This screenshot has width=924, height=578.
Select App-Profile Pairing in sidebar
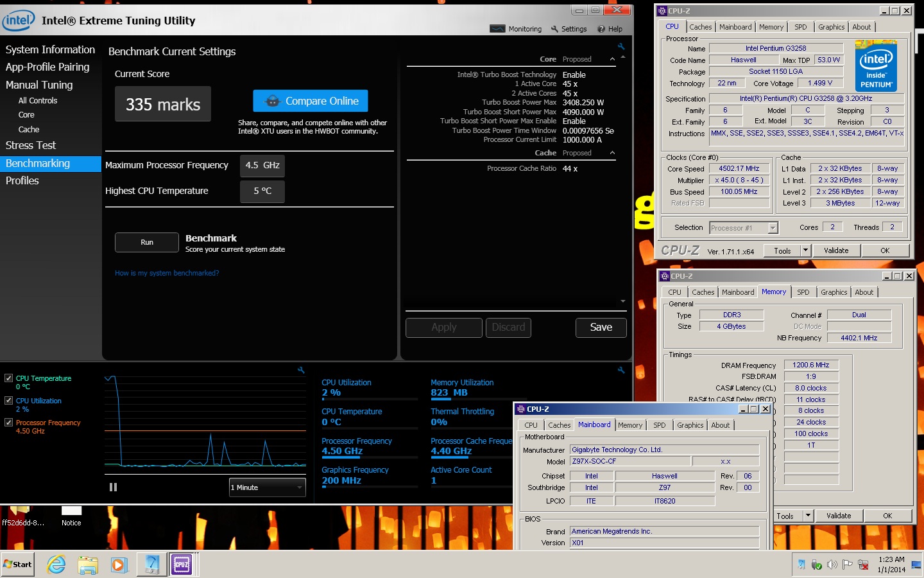pyautogui.click(x=47, y=67)
